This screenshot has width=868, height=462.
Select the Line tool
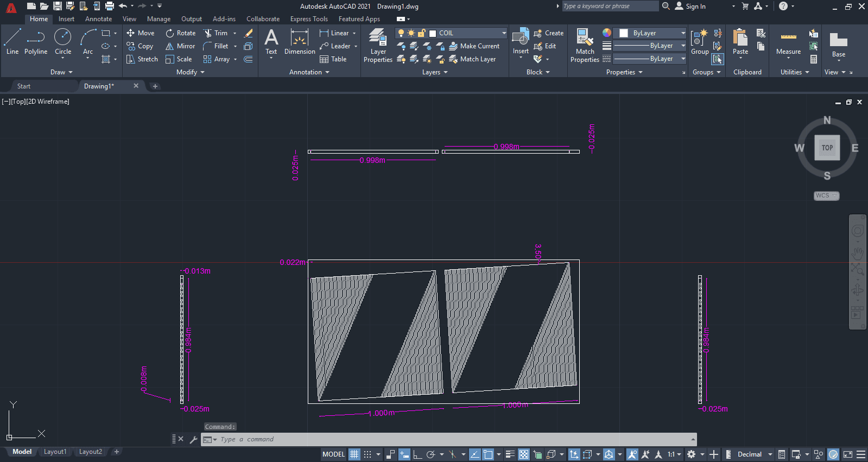[12, 42]
